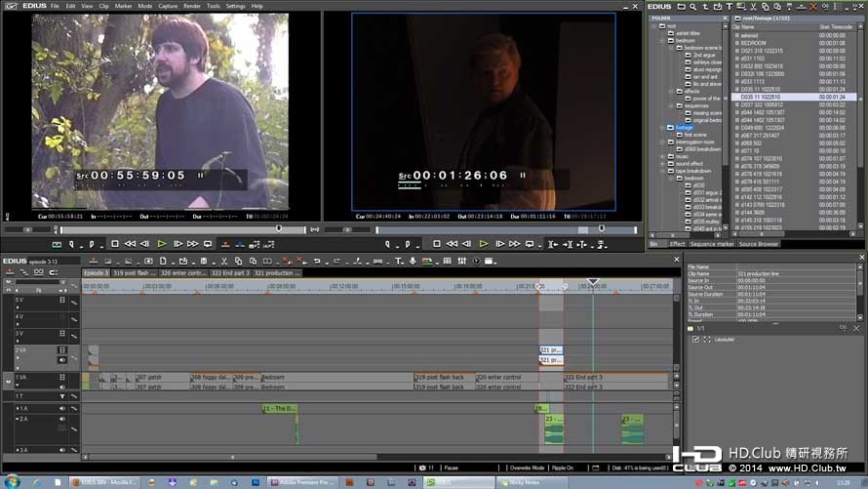Toggle audio mute on the 2VA track
The height and width of the screenshot is (489, 868).
click(x=62, y=360)
